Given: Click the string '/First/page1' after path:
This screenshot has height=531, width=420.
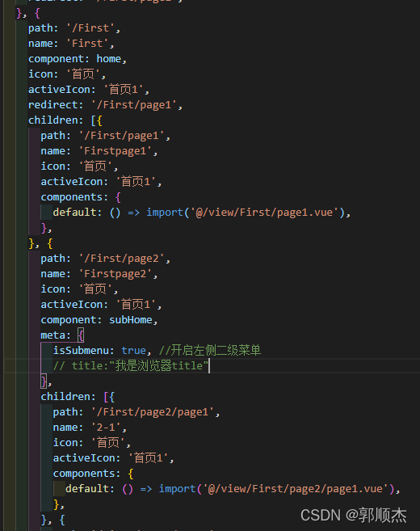Looking at the screenshot, I should (x=122, y=136).
